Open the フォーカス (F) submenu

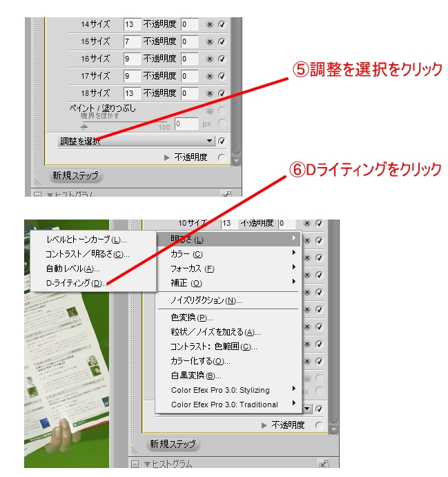[x=228, y=269]
